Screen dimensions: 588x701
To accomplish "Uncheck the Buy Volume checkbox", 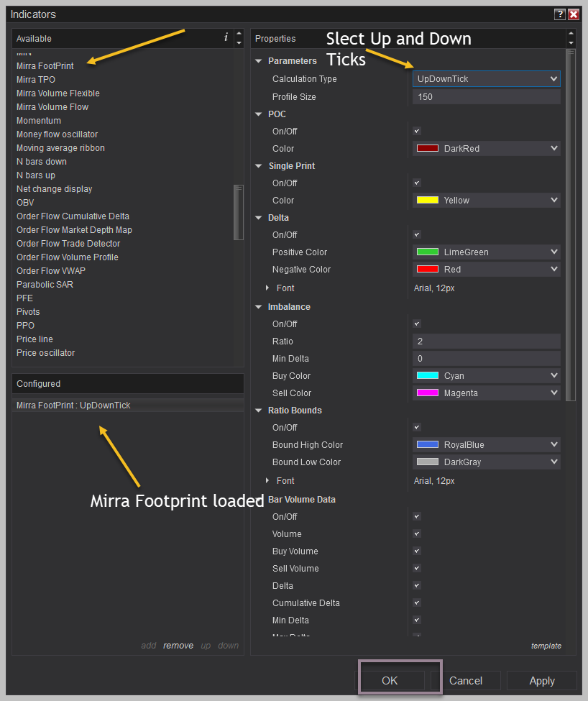I will tap(417, 551).
